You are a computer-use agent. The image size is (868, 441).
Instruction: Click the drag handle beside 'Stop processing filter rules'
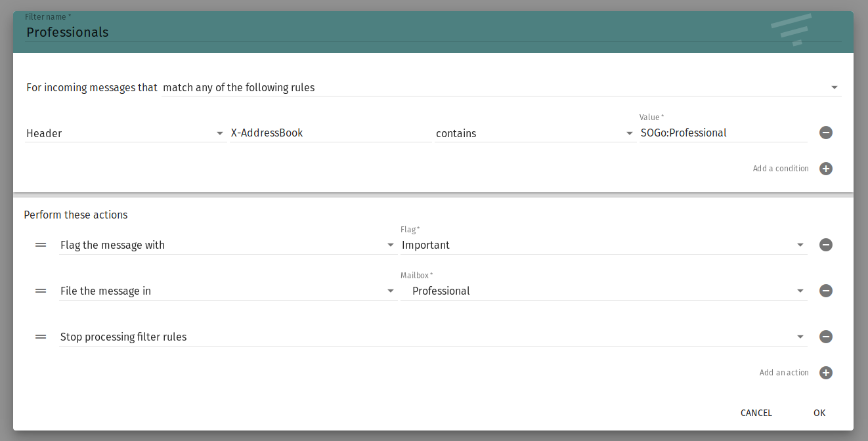41,337
